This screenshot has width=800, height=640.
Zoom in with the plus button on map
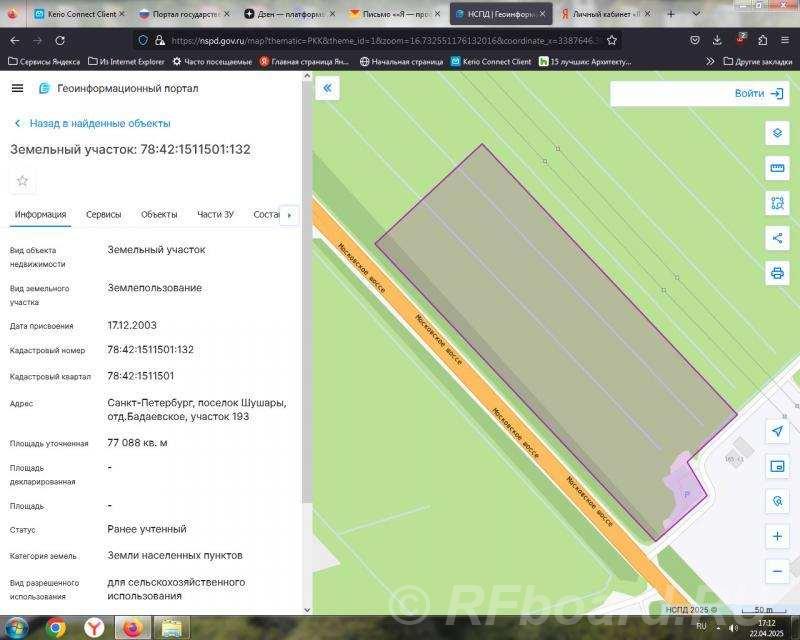[777, 536]
